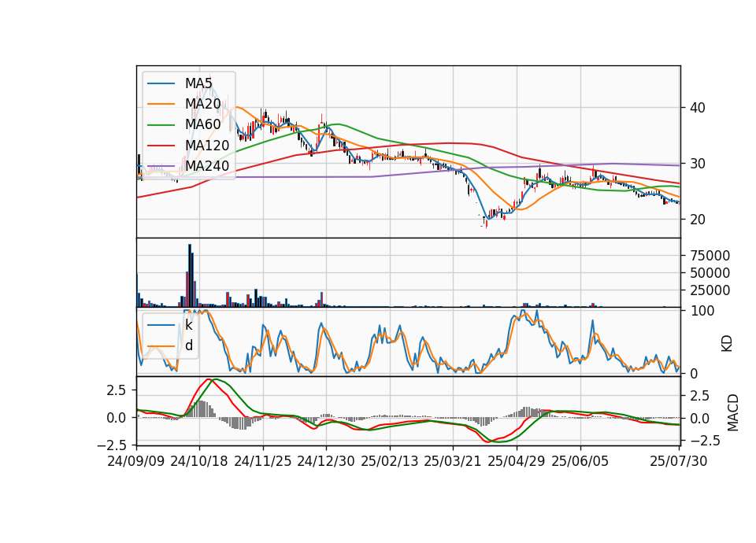Click the 25/03/21 date axis label
756x543 pixels.
coord(453,461)
